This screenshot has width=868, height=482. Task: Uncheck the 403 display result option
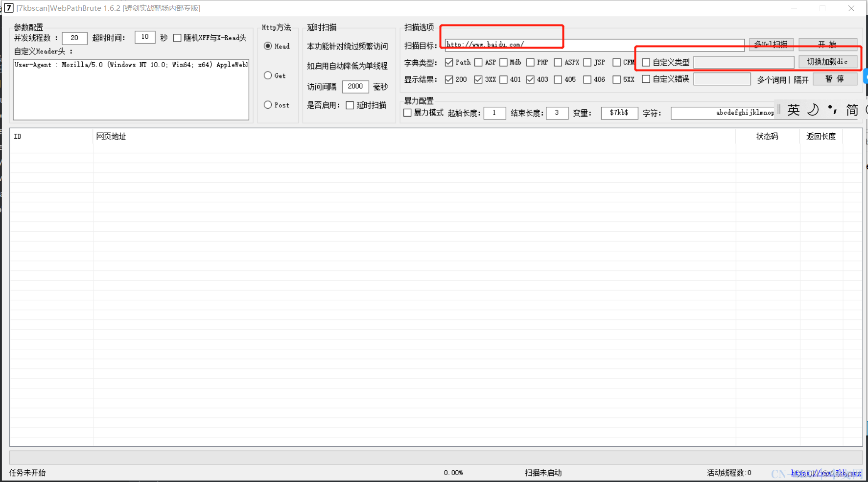coord(531,79)
